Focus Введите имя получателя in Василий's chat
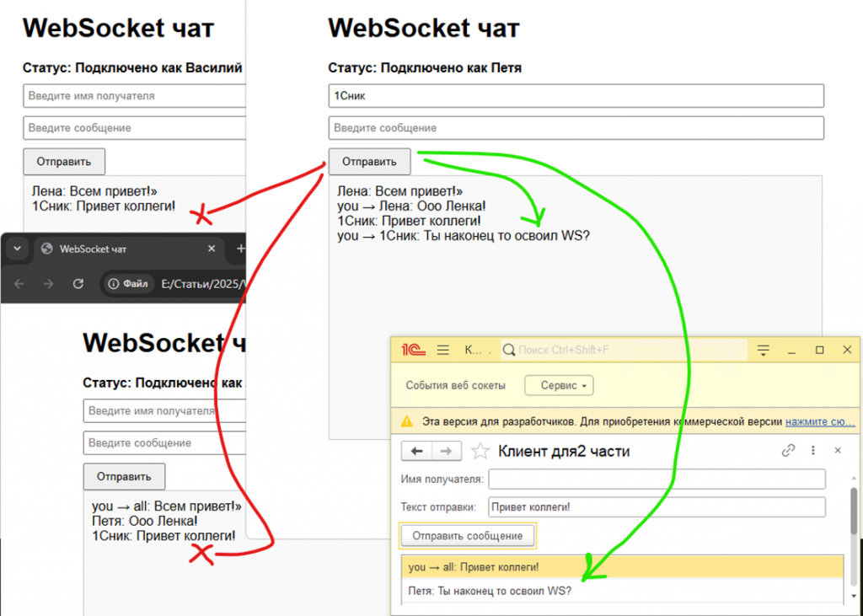 tap(134, 96)
